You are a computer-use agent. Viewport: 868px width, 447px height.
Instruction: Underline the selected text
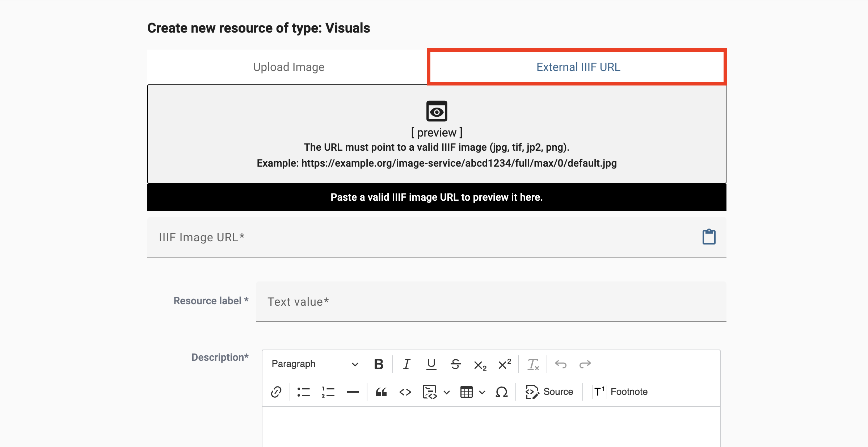coord(431,364)
